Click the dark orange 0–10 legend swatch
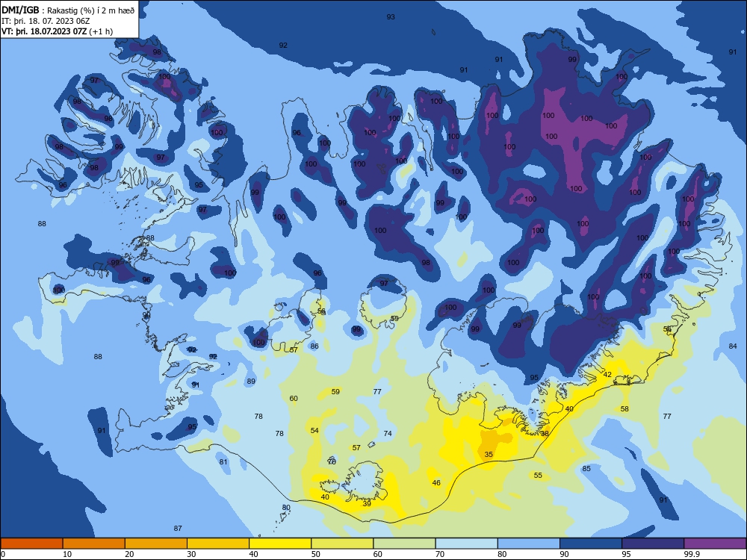The width and height of the screenshot is (747, 560). (31, 544)
